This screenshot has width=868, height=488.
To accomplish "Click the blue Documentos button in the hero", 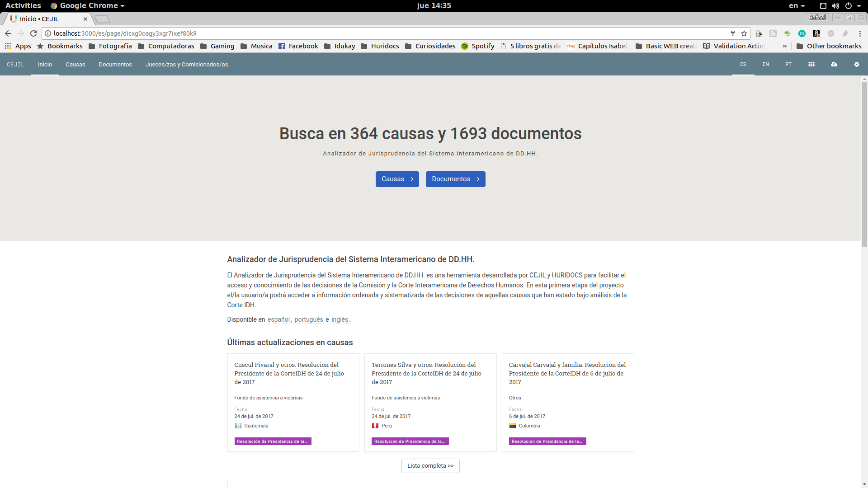I will 456,179.
